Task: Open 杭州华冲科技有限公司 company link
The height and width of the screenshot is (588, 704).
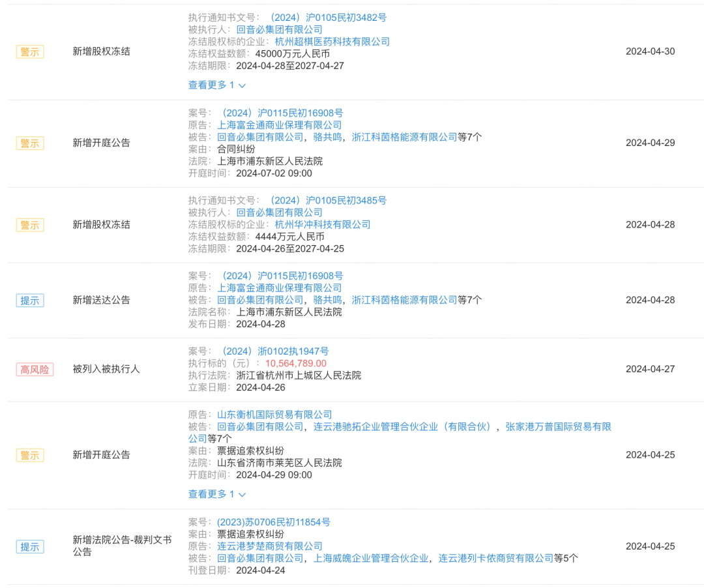Action: 323,225
